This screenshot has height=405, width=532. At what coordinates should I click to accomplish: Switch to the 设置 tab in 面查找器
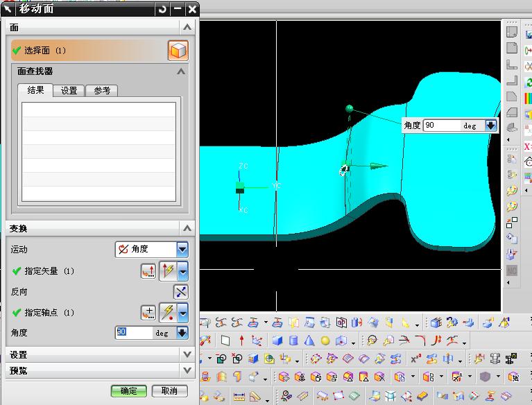coord(69,91)
